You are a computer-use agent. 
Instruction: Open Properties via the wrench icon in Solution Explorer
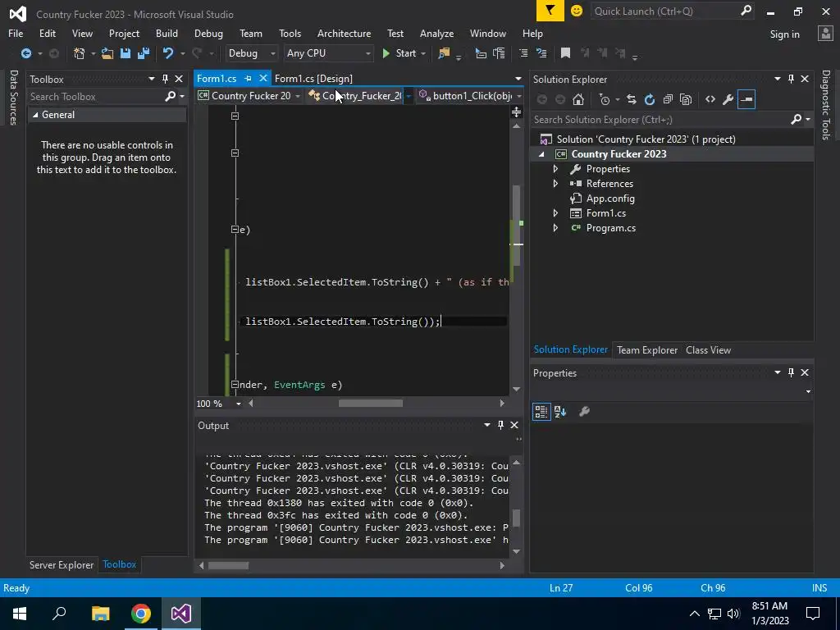[x=728, y=99]
